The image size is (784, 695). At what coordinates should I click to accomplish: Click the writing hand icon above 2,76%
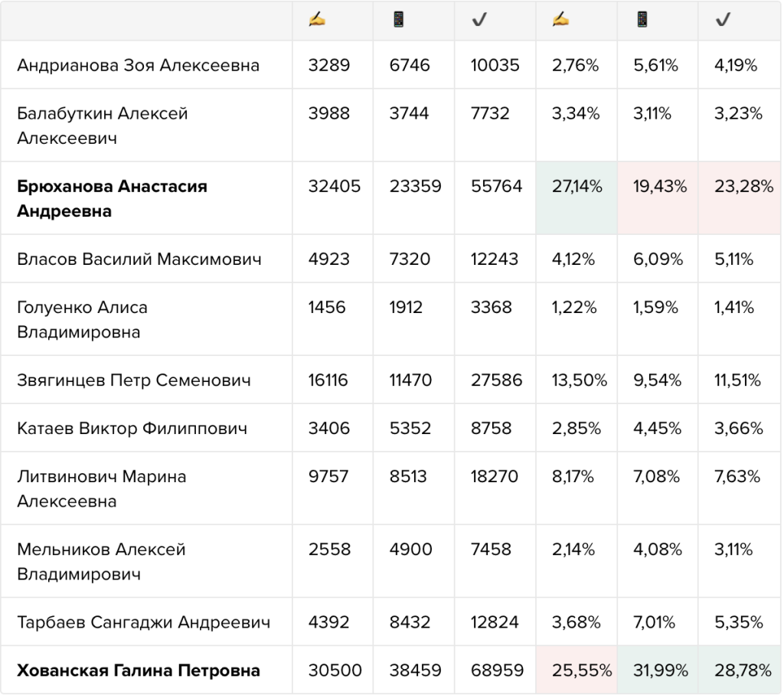click(x=561, y=20)
